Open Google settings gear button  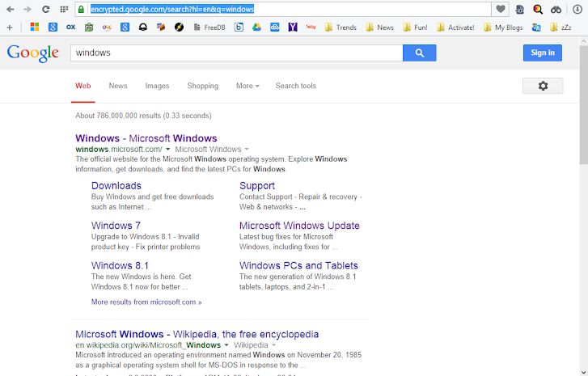pyautogui.click(x=543, y=86)
